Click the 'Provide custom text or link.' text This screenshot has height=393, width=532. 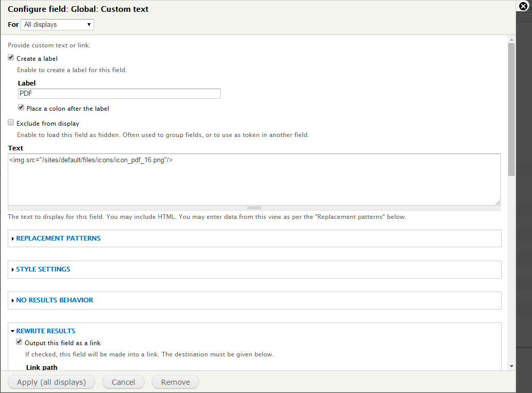tap(49, 45)
